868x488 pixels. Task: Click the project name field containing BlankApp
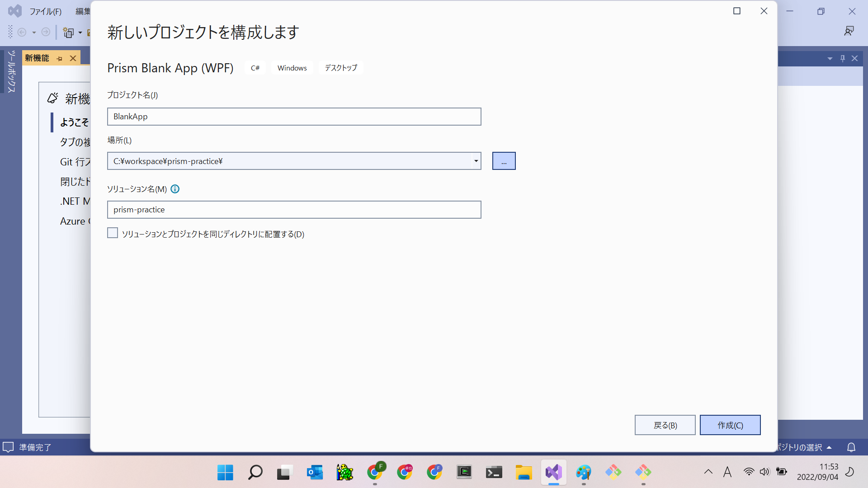(294, 117)
